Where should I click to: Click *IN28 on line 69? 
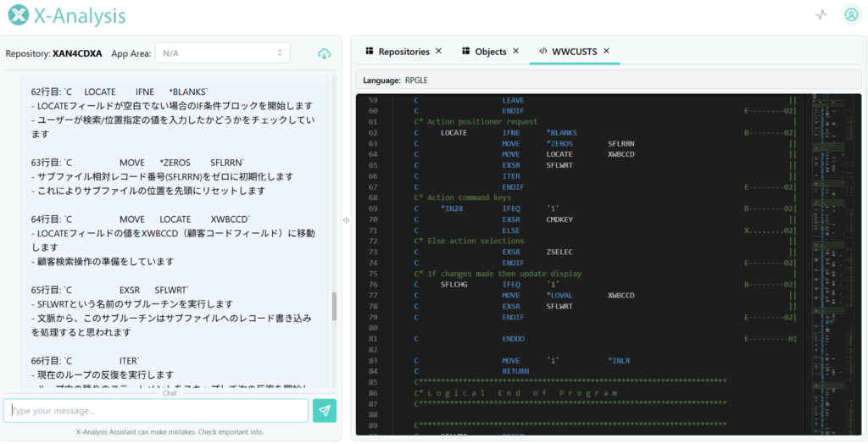(x=452, y=208)
